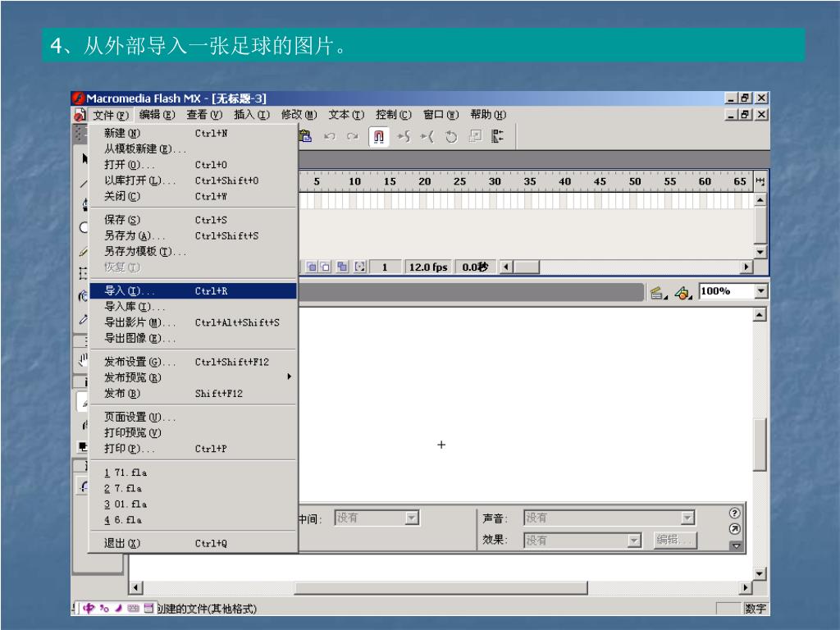Open modify onion markers menu
This screenshot has height=630, width=840.
(360, 267)
